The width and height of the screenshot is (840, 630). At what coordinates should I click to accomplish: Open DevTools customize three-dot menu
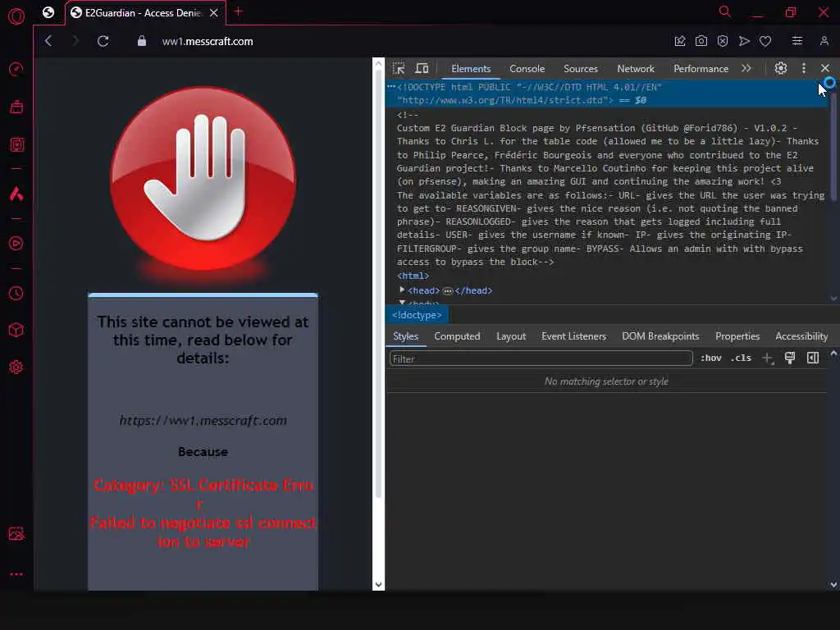(x=804, y=69)
